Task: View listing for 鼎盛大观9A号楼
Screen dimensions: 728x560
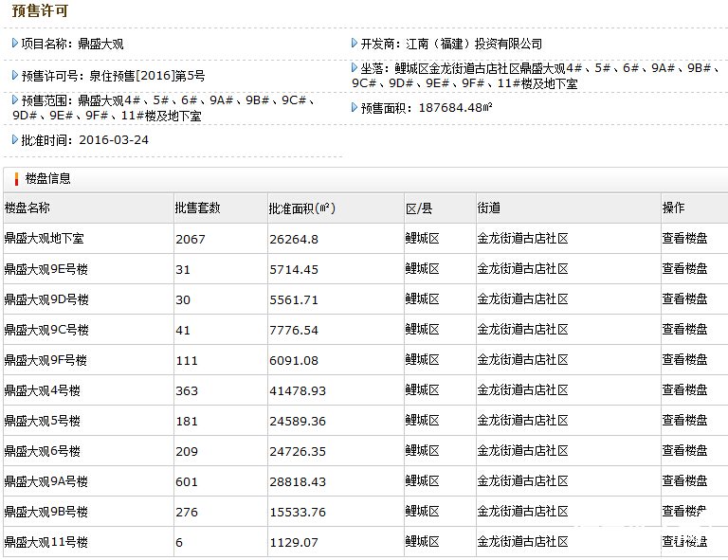Action: pos(684,481)
